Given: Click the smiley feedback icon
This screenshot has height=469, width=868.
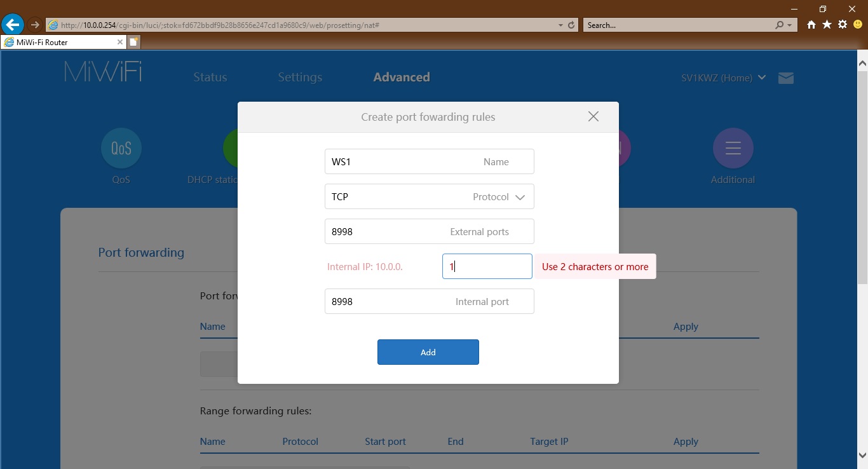Looking at the screenshot, I should tap(858, 25).
